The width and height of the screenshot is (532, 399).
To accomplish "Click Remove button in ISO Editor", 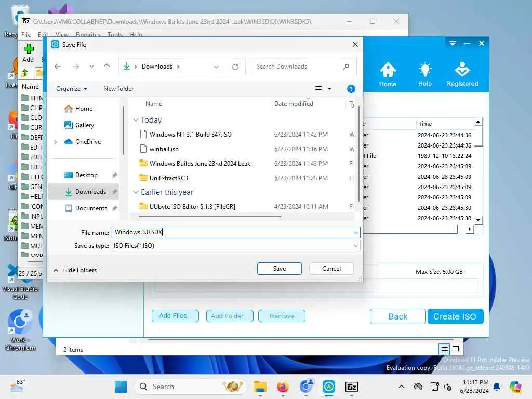I will (x=282, y=316).
